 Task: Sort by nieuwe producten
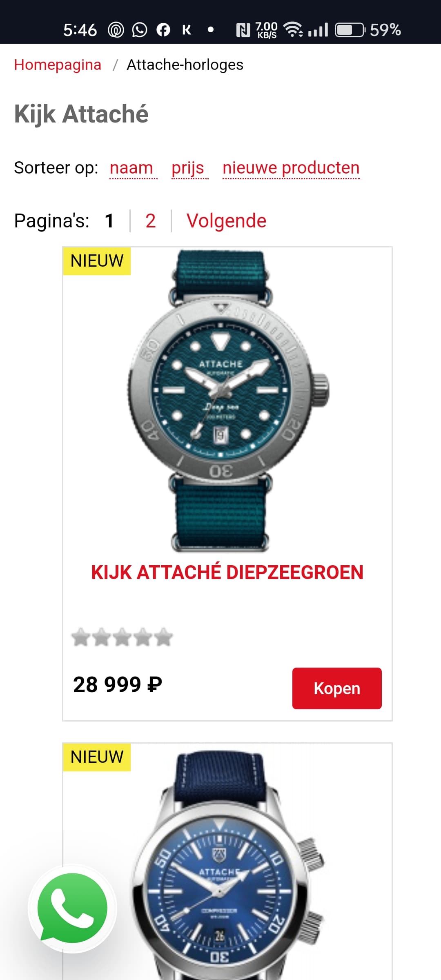pyautogui.click(x=291, y=168)
